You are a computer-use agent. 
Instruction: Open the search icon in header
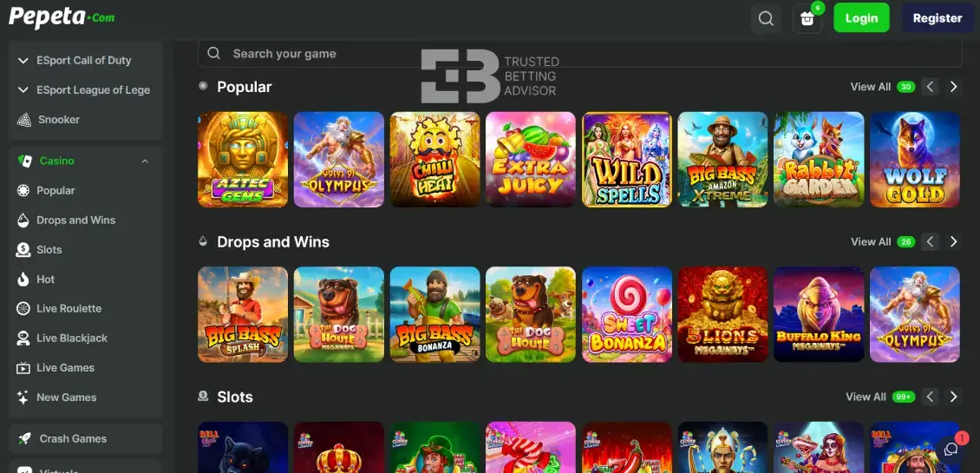point(766,18)
